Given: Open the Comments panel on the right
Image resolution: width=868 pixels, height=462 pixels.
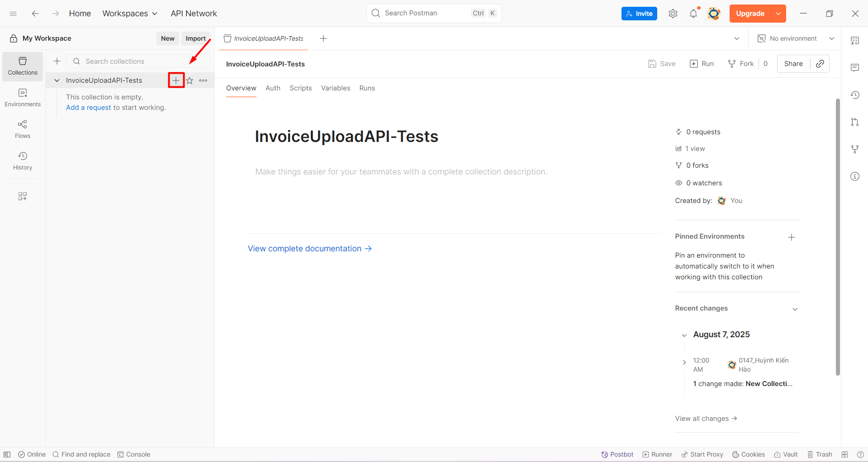Looking at the screenshot, I should coord(855,67).
